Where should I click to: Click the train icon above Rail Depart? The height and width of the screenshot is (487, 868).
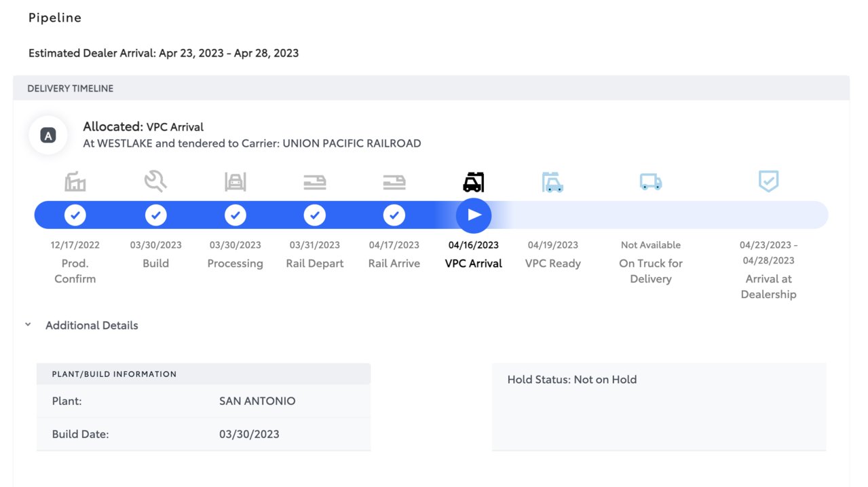315,182
